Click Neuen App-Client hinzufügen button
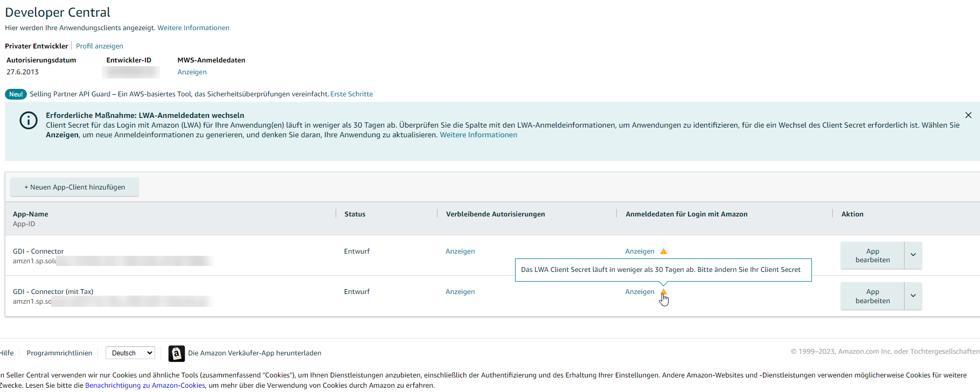 [x=74, y=187]
